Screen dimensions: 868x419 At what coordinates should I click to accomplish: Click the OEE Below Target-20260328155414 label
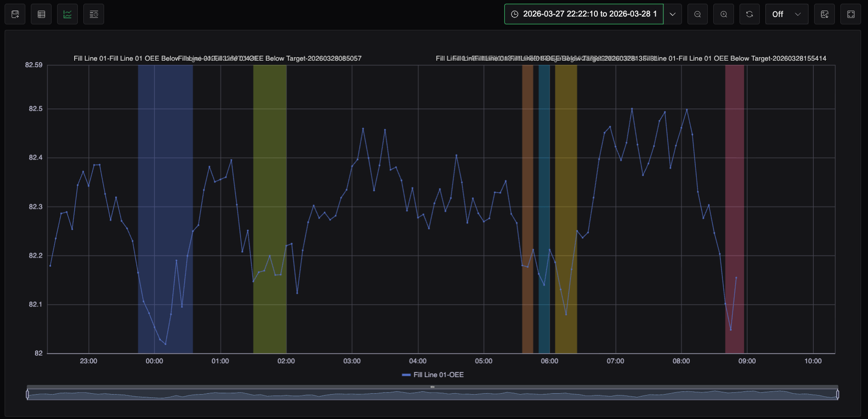(755, 58)
